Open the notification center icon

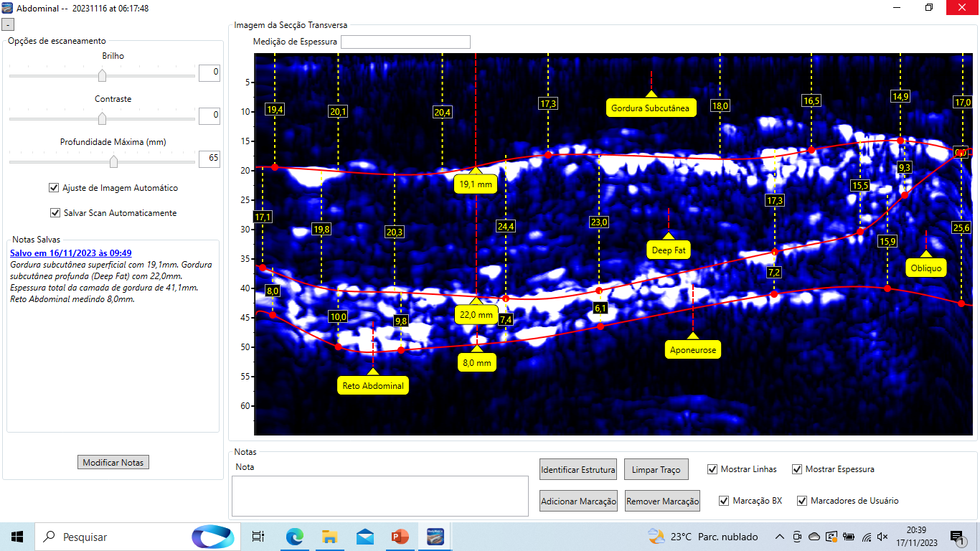coord(956,537)
